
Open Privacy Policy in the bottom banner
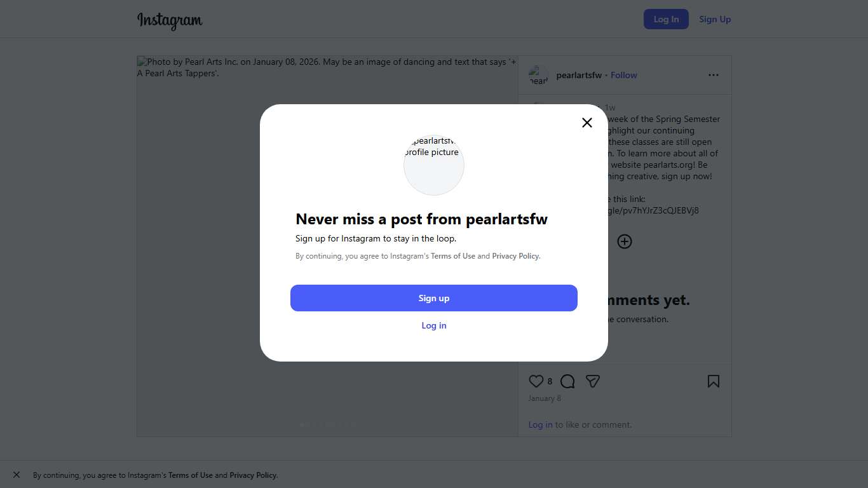[x=253, y=475]
